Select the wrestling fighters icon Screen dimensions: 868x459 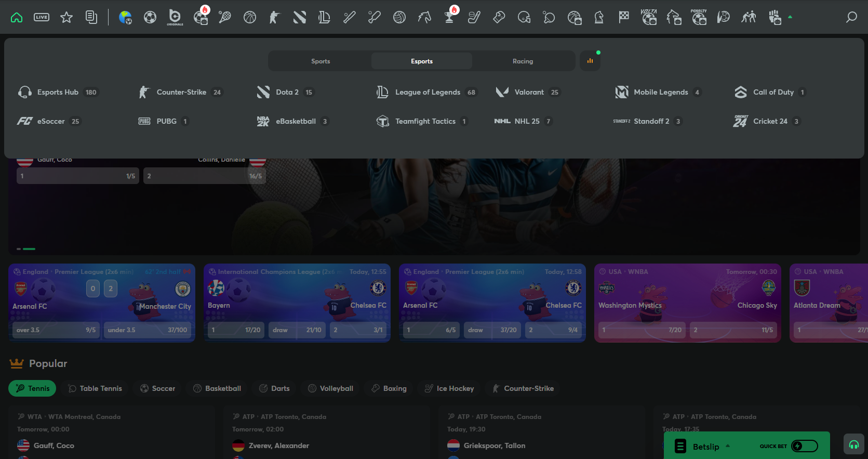pos(749,18)
